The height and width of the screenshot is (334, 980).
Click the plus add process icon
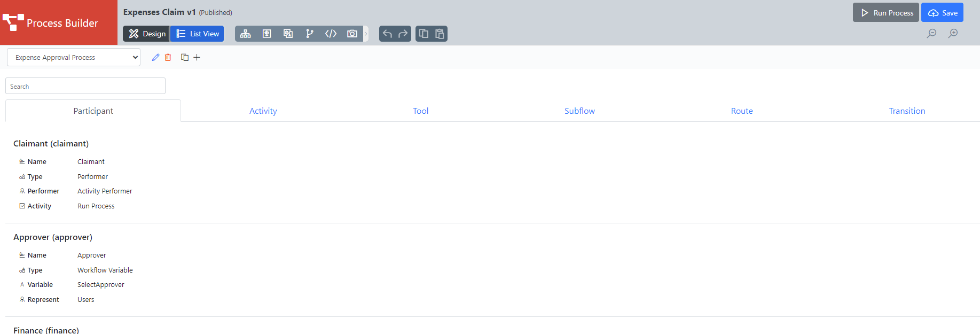[197, 57]
